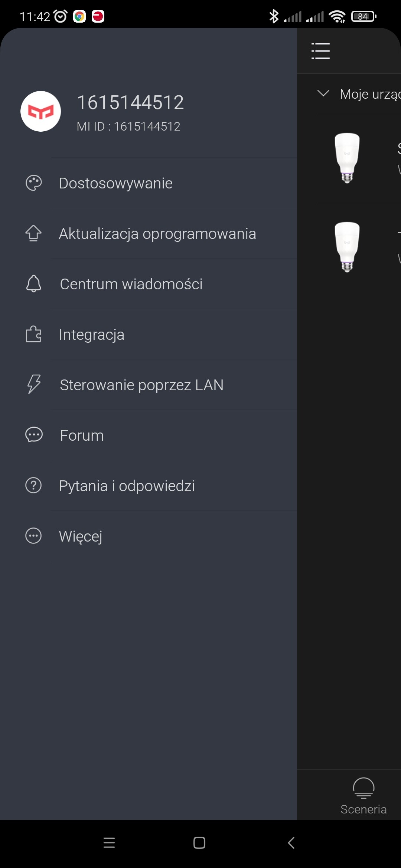Click the bell icon for message center

tap(33, 284)
